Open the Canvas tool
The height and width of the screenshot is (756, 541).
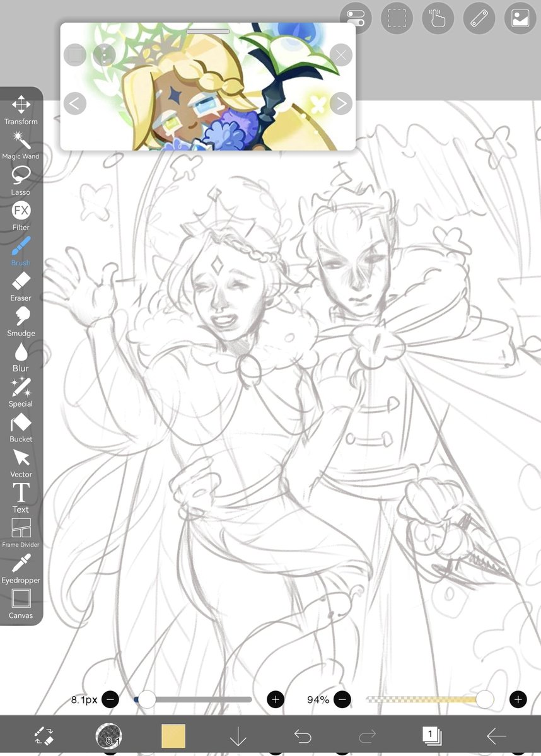tap(21, 603)
